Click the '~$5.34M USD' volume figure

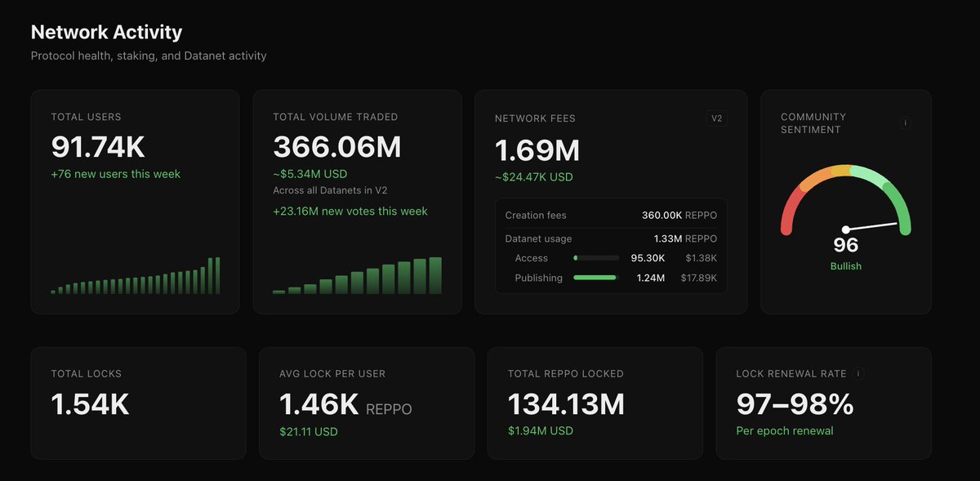click(x=310, y=174)
